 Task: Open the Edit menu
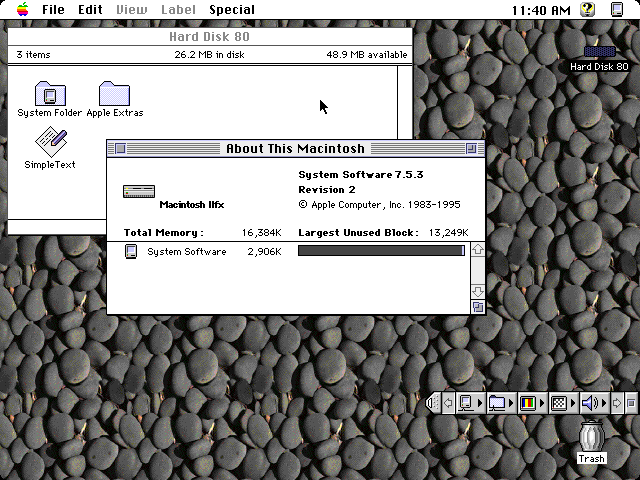pyautogui.click(x=90, y=9)
